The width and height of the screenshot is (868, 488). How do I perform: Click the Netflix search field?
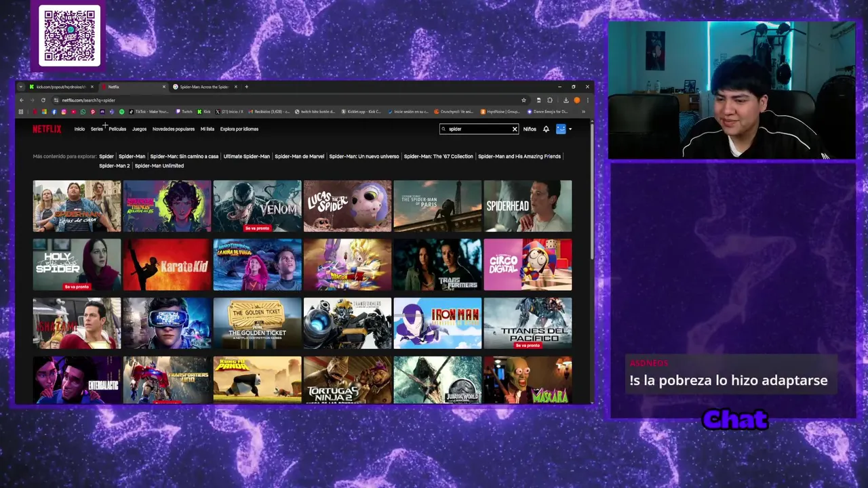pos(478,129)
